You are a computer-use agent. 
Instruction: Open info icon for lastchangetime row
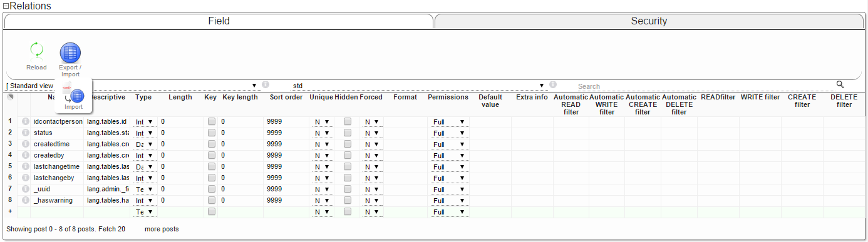pyautogui.click(x=26, y=167)
